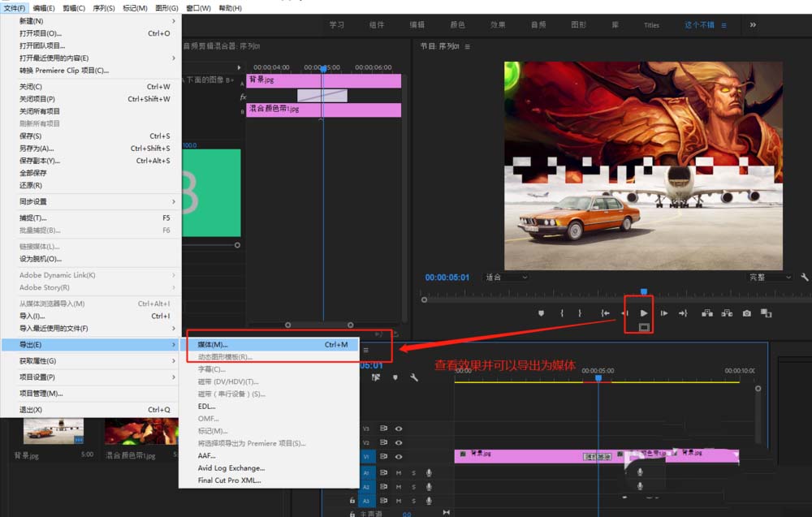The width and height of the screenshot is (812, 517).
Task: Select 媒体(M)... from the export submenu
Action: click(x=213, y=345)
